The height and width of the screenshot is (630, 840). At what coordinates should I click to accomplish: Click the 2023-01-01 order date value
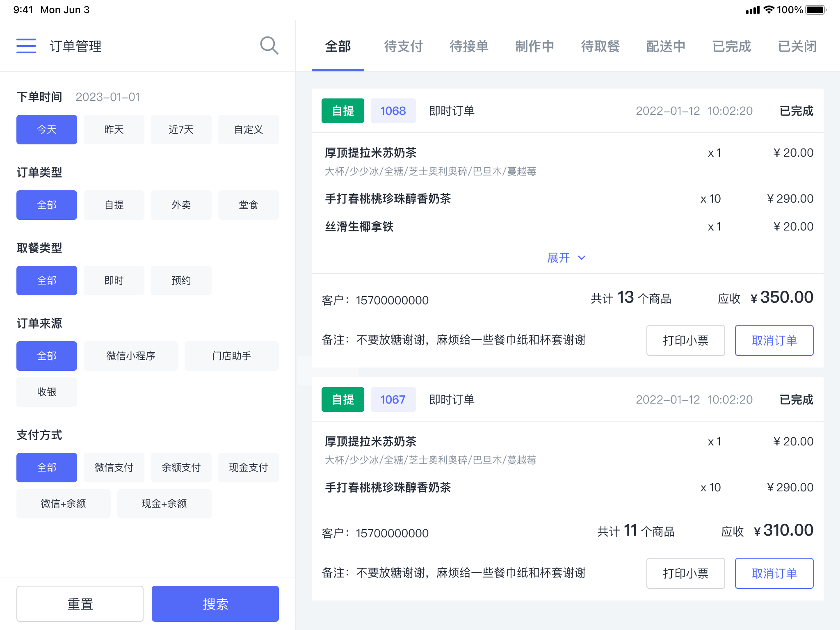click(108, 97)
